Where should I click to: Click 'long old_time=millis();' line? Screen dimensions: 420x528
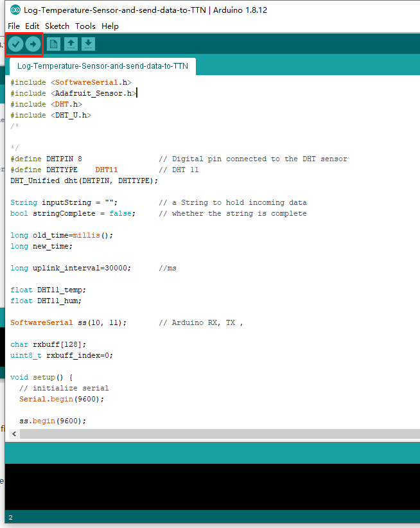pos(62,235)
